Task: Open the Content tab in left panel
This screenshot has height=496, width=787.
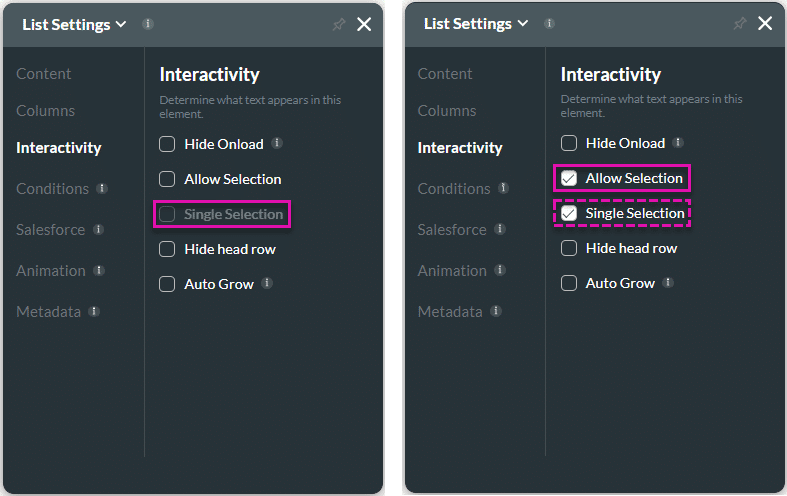Action: point(44,73)
